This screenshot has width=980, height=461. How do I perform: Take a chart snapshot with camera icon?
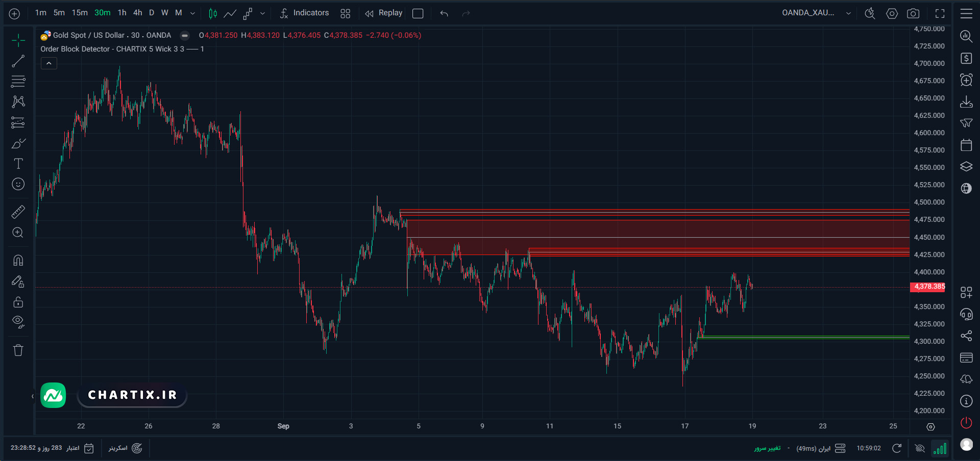(913, 14)
